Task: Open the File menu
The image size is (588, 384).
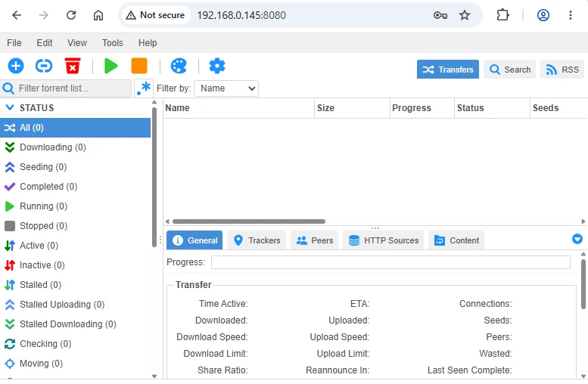Action: pyautogui.click(x=14, y=43)
